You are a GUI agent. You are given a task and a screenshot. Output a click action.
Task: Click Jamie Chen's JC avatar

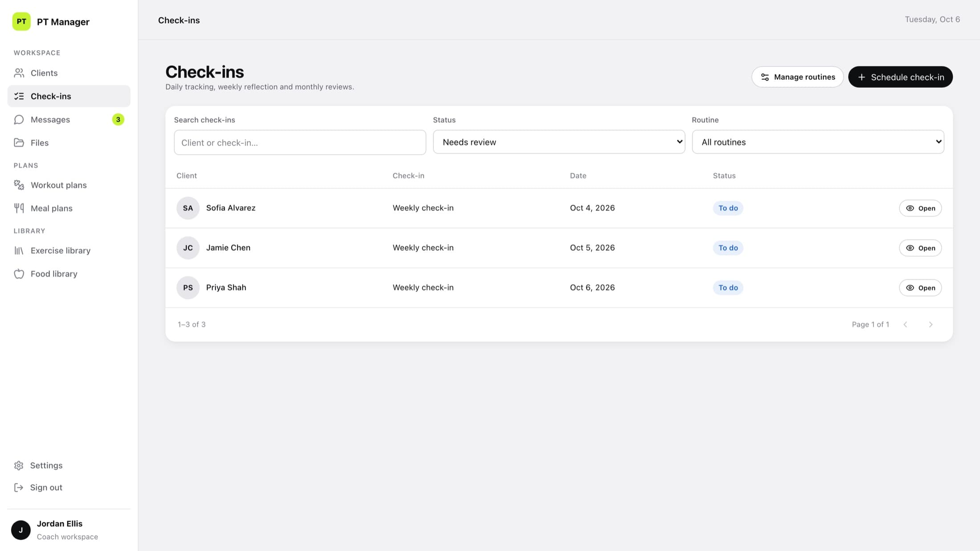tap(188, 248)
